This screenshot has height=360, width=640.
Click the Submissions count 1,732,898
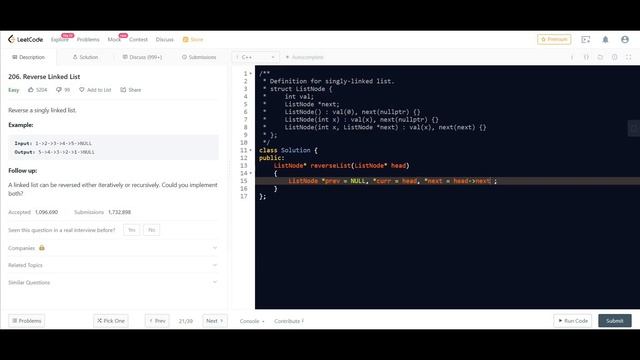pyautogui.click(x=119, y=212)
